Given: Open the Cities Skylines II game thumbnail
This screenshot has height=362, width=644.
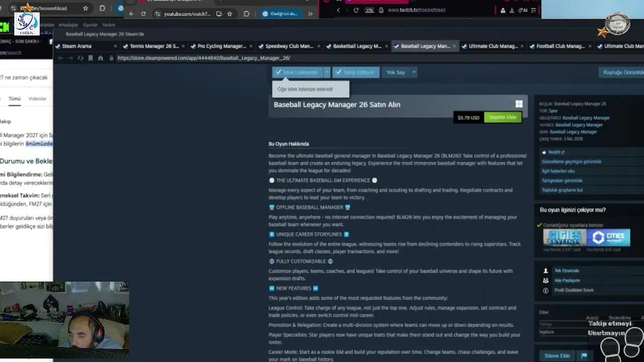Looking at the screenshot, I should (x=609, y=237).
